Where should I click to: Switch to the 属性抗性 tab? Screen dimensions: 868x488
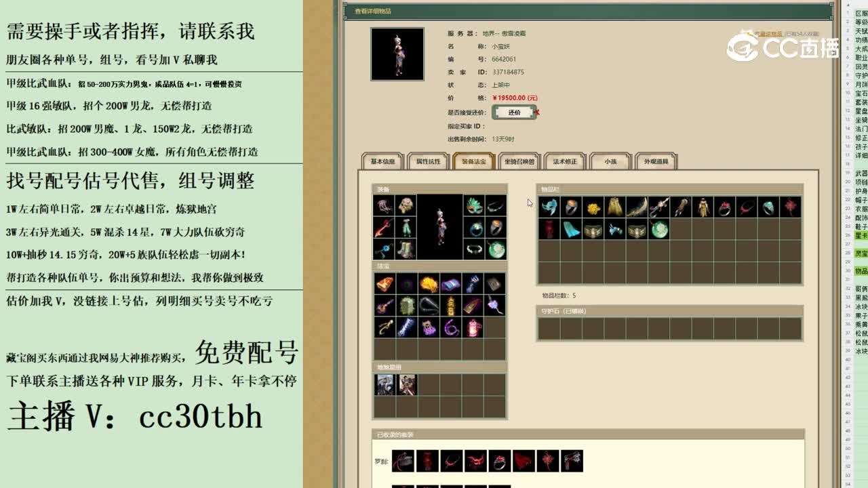coord(428,161)
